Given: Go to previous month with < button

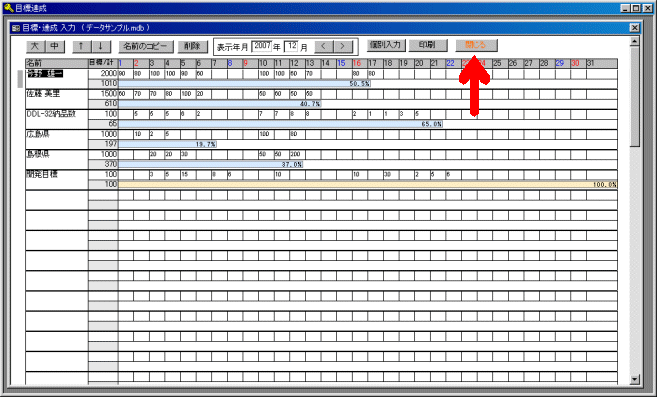Looking at the screenshot, I should (x=324, y=46).
